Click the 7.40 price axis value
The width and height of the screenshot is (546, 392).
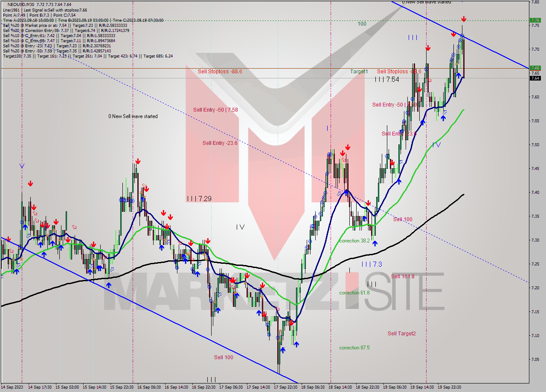(x=535, y=193)
